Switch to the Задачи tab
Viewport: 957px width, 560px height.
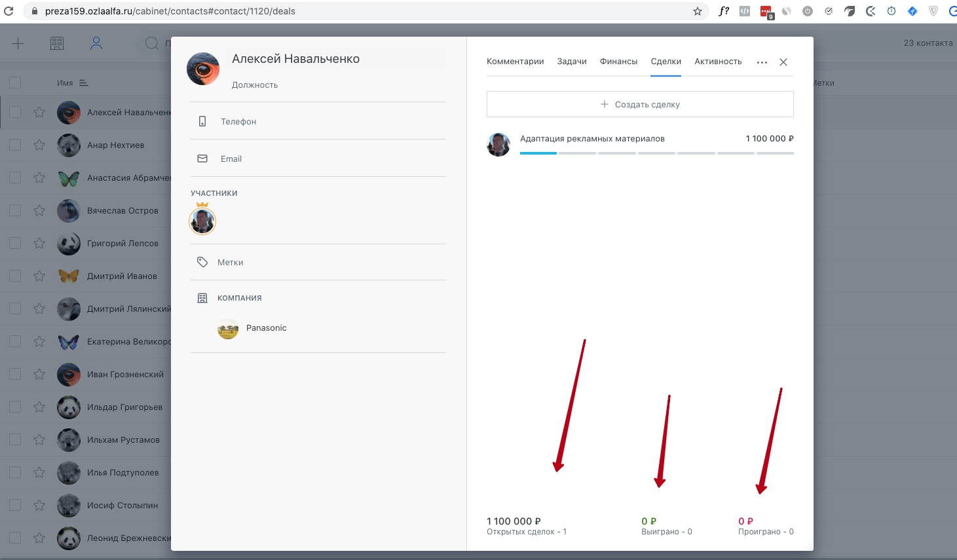pos(572,62)
